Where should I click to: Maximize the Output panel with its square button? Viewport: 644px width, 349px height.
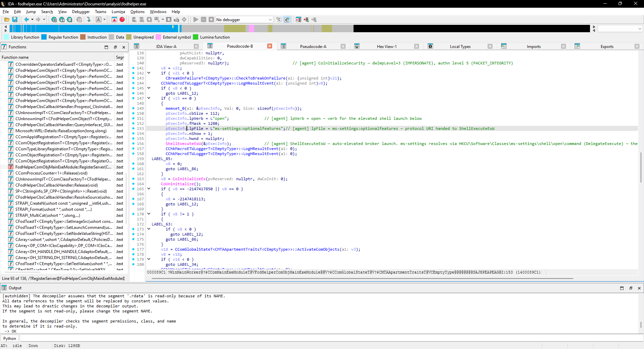tap(622, 288)
